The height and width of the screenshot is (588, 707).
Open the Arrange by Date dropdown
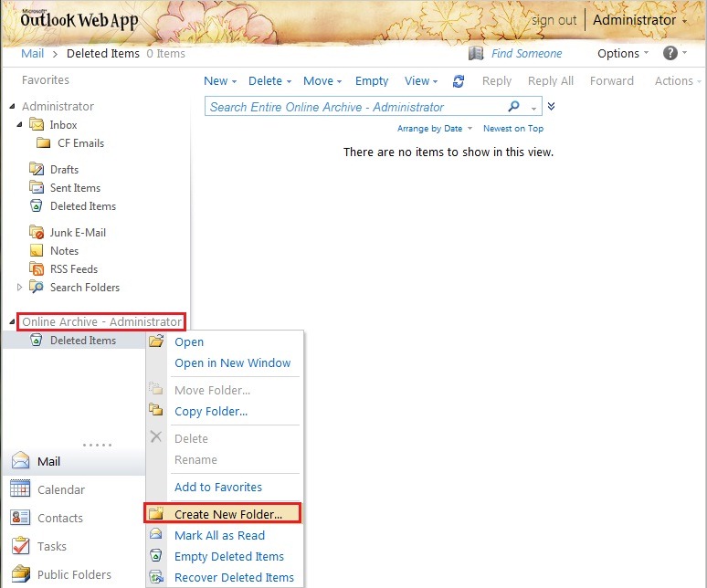click(434, 129)
